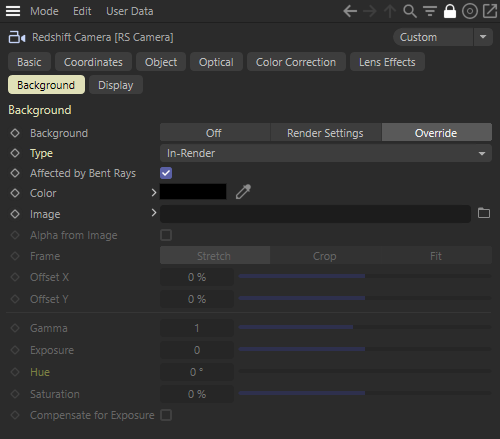Viewport: 500px width, 439px height.
Task: Open the User Data menu
Action: coord(130,11)
